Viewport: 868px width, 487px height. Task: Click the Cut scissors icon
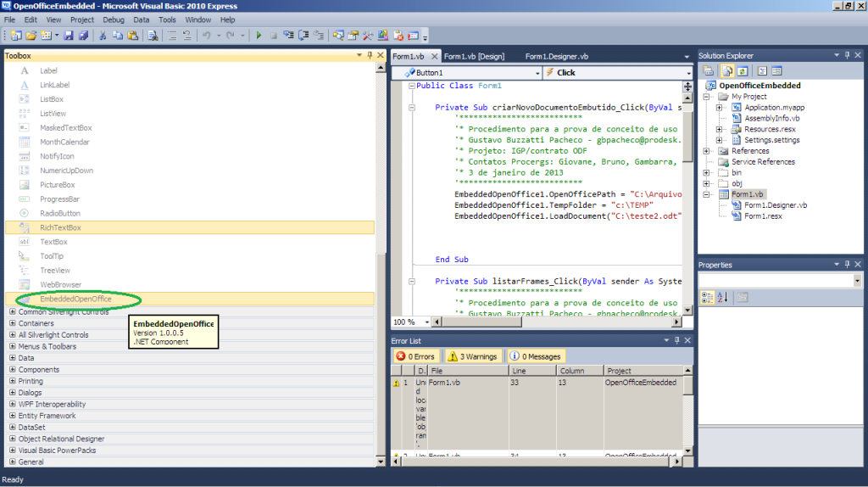[x=103, y=36]
